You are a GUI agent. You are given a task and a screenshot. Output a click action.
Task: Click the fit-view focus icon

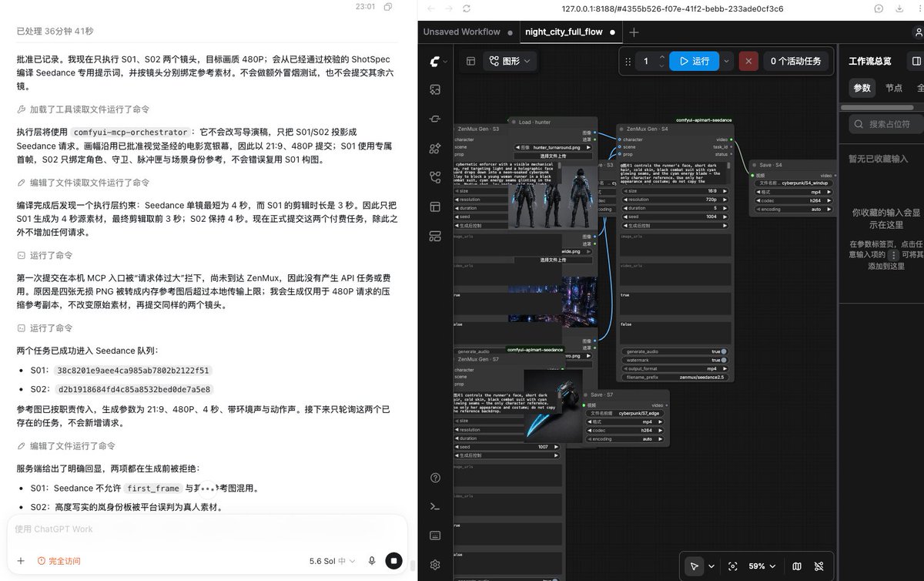point(732,566)
